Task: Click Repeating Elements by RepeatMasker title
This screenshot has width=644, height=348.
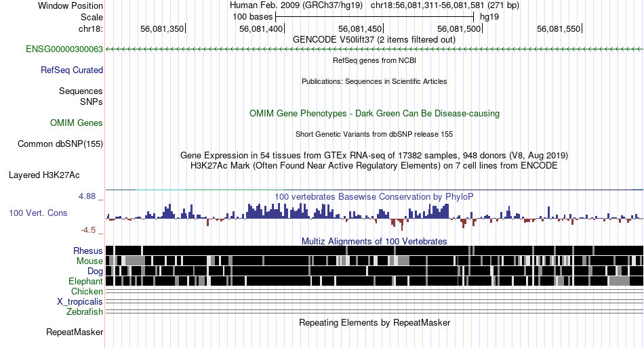Action: (x=374, y=322)
